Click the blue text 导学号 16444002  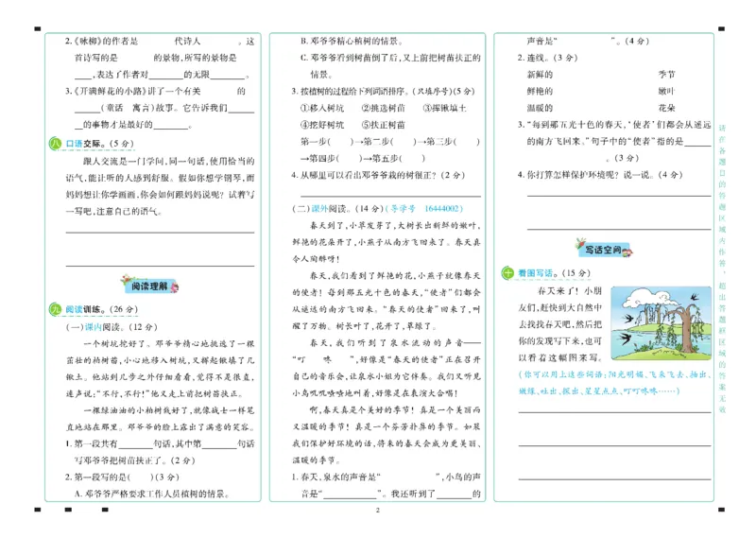click(x=424, y=208)
